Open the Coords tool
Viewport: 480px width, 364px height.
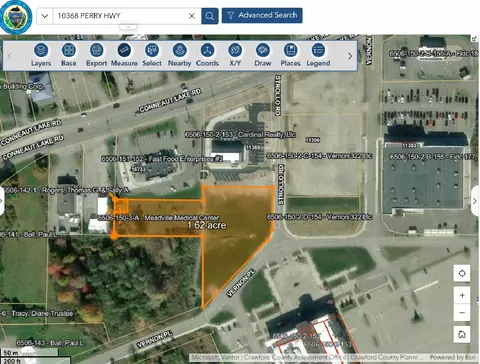coord(207,55)
